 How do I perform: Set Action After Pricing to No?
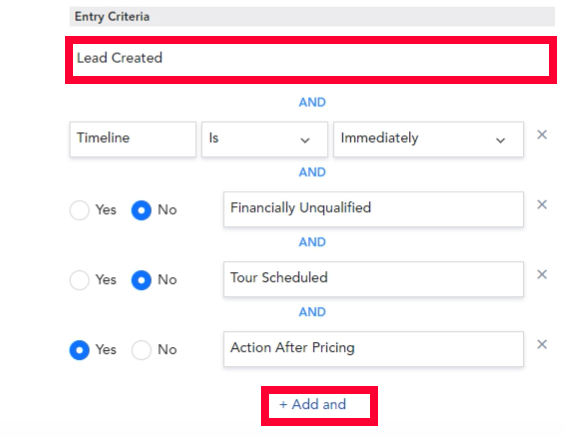click(x=141, y=350)
